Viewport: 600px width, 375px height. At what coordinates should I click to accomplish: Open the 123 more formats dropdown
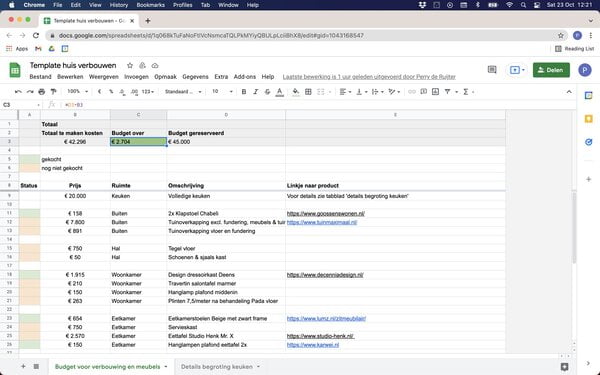coord(148,92)
